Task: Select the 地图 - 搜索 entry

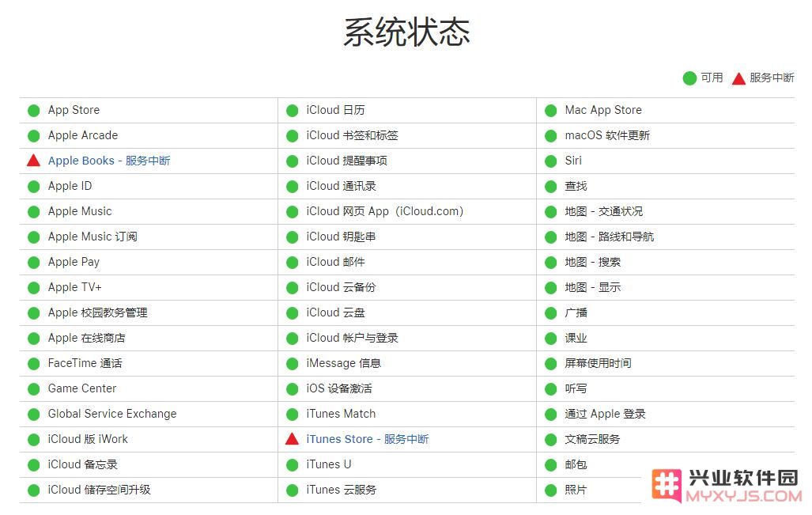Action: (x=593, y=262)
